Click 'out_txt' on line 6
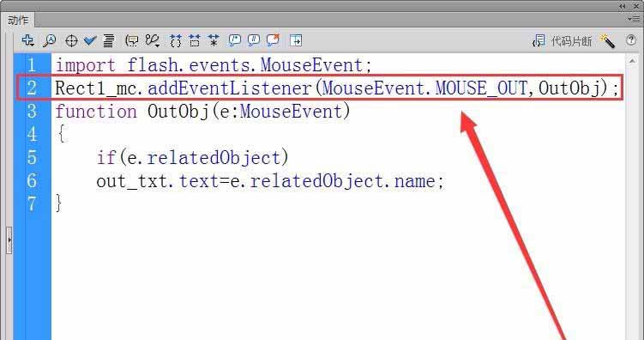 (x=132, y=182)
